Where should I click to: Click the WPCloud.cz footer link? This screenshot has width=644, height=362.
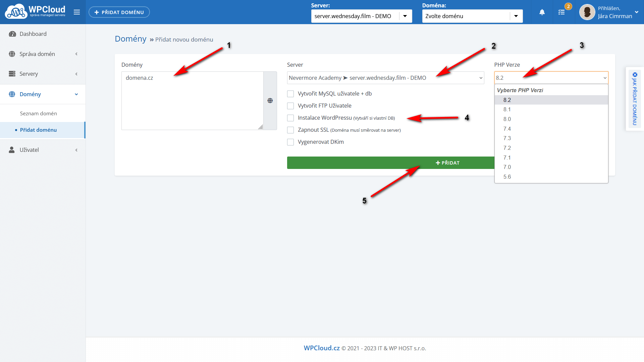click(x=321, y=348)
